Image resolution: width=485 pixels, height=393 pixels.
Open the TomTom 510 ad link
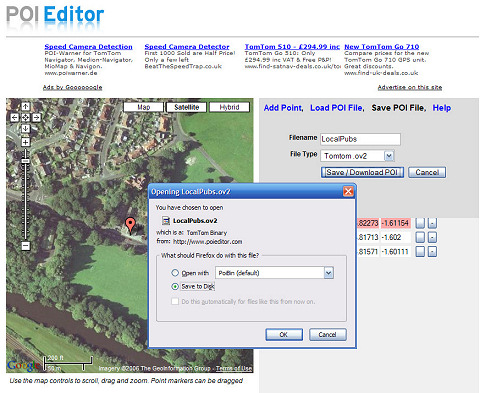[292, 47]
